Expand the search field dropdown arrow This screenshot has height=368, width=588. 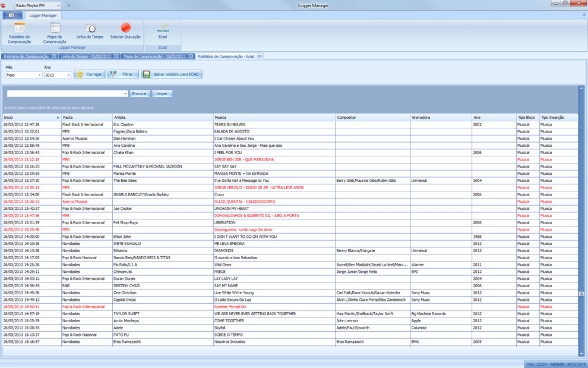[125, 93]
